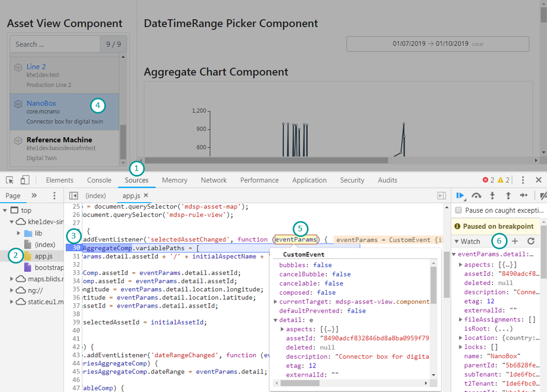Collapse the top frame tree node
This screenshot has height=392, width=547.
(5, 210)
